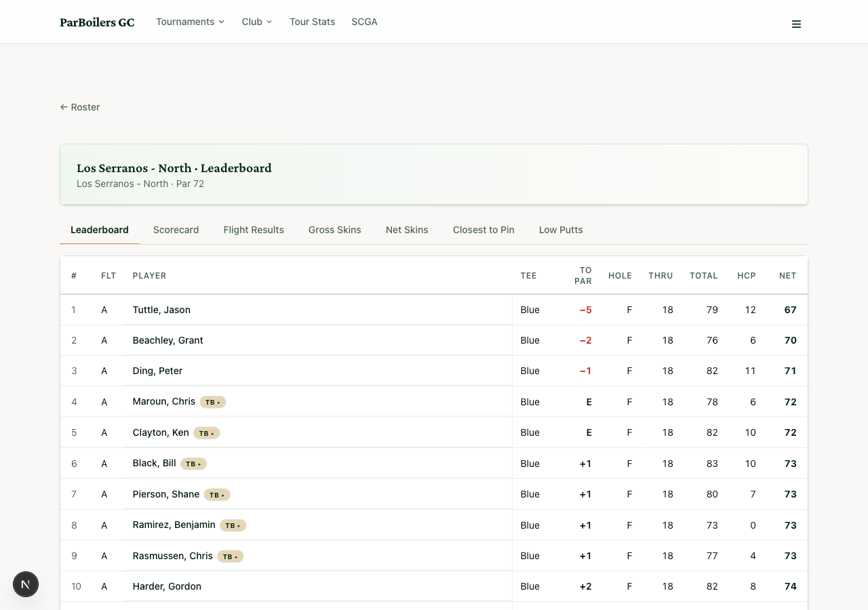868x610 pixels.
Task: Click the HCP column header
Action: click(x=747, y=276)
